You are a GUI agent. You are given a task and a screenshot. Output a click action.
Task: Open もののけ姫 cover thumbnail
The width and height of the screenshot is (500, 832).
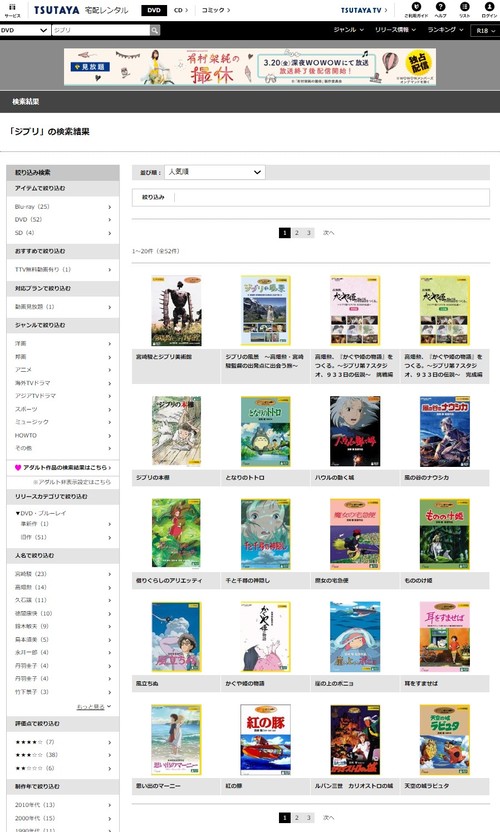click(445, 534)
